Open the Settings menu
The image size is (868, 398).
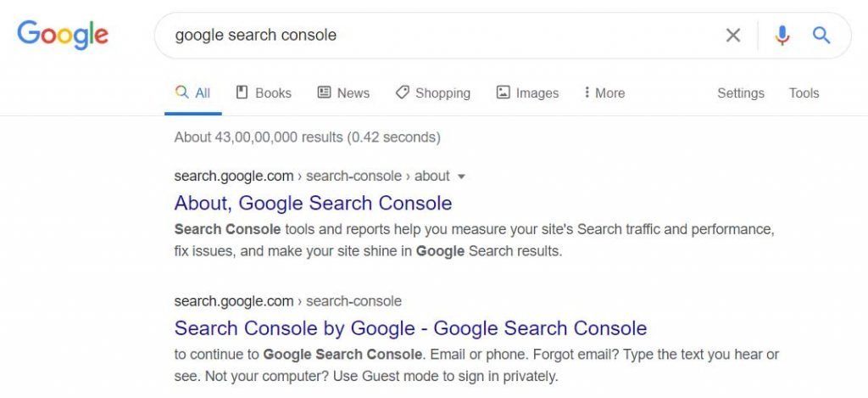740,93
